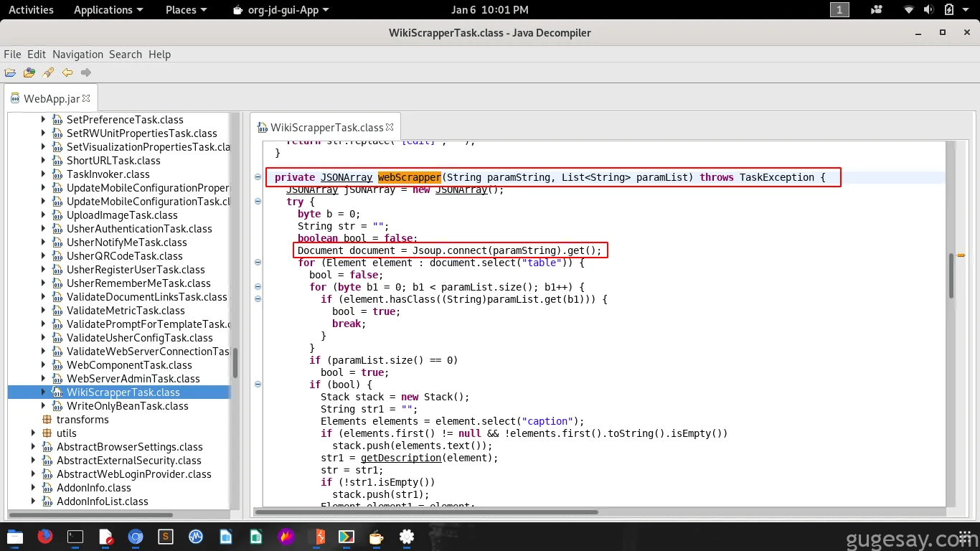Open the Applications dropdown in top panel
This screenshot has height=551, width=980.
[108, 10]
